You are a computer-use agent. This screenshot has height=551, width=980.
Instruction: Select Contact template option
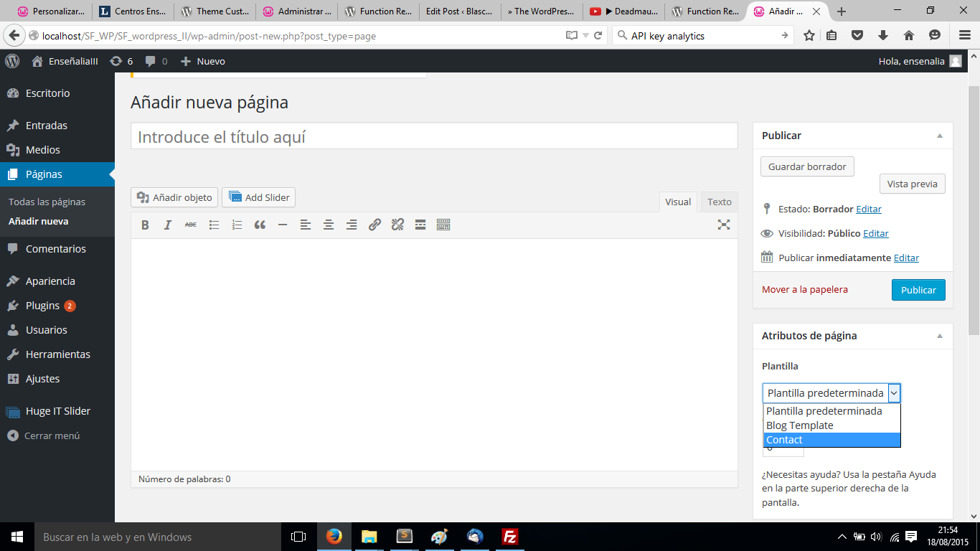831,440
